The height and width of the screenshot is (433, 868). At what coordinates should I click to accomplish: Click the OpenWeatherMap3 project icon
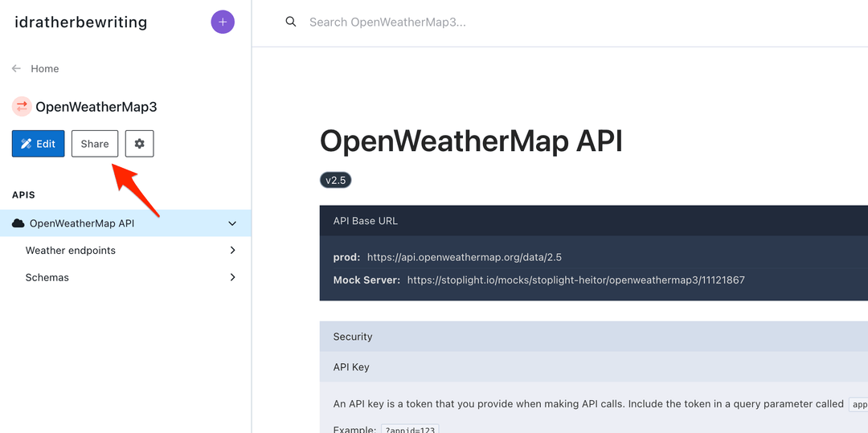(22, 107)
